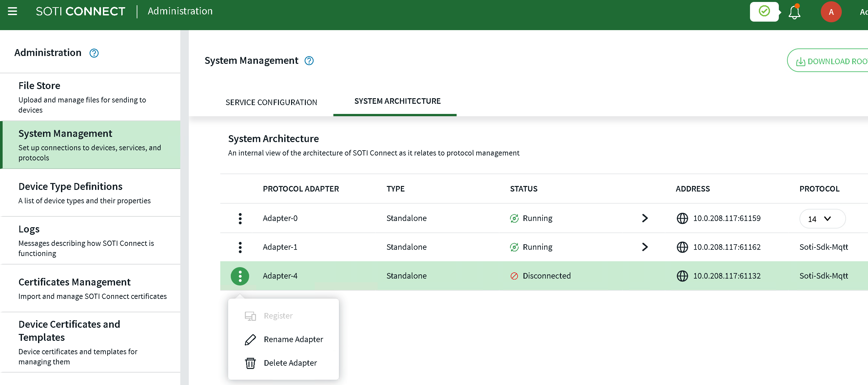Sort by Protocol Adapter column header
The width and height of the screenshot is (868, 385).
(301, 189)
